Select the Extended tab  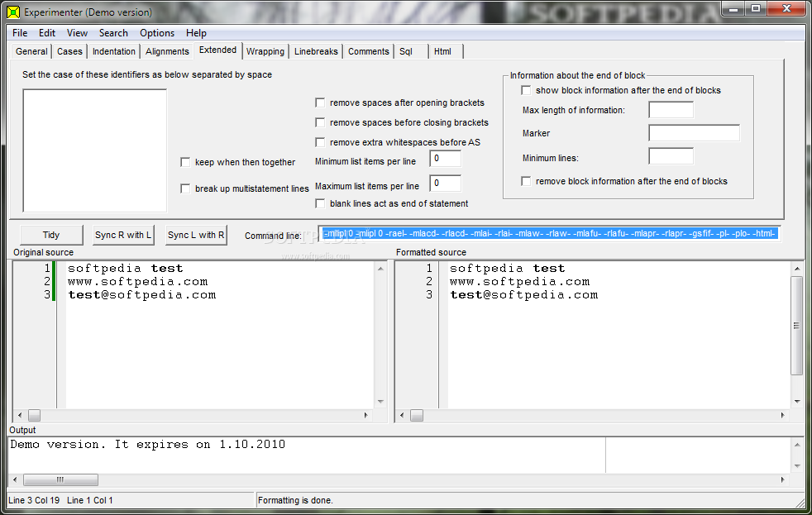[x=217, y=50]
